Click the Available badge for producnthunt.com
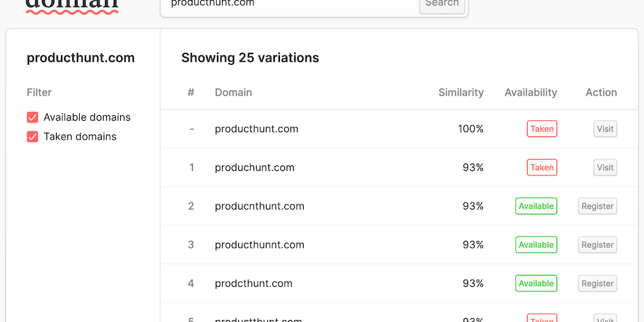Screen dimensions: 644x322 click(536, 206)
